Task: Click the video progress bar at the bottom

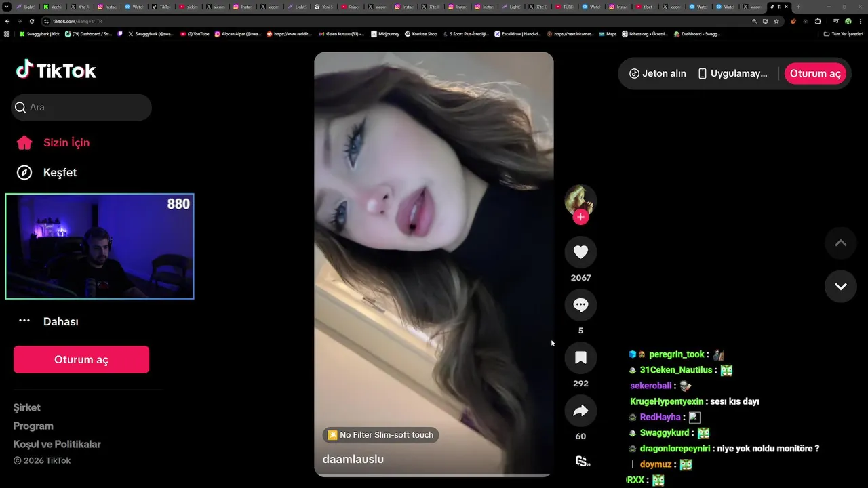Action: point(434,475)
